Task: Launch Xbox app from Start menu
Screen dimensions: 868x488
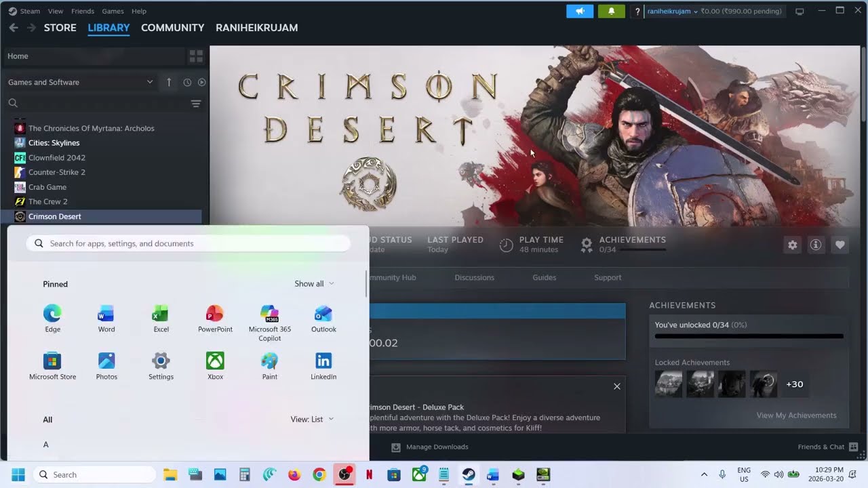Action: click(x=215, y=366)
